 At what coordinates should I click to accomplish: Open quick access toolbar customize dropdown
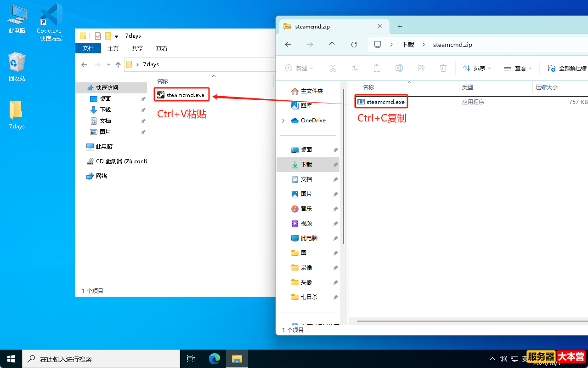click(x=117, y=36)
